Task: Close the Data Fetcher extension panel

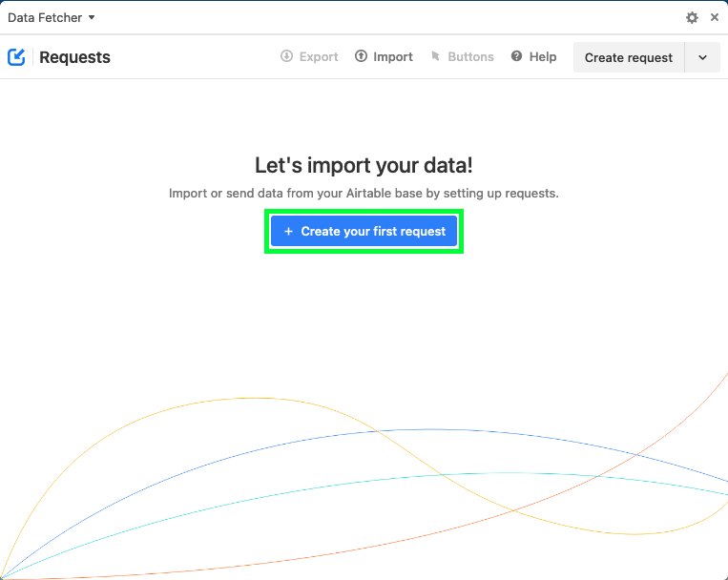Action: [715, 17]
